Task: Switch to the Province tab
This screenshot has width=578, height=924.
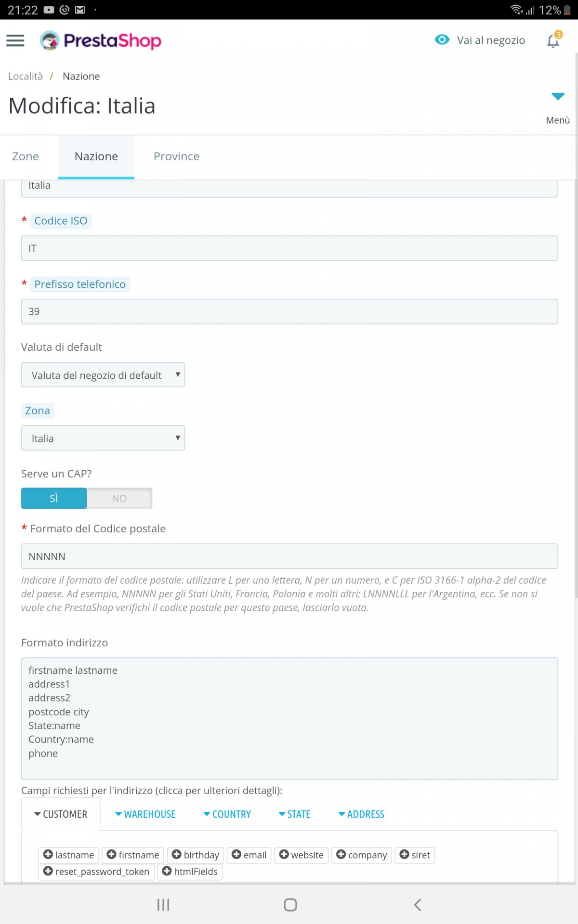Action: (x=176, y=156)
